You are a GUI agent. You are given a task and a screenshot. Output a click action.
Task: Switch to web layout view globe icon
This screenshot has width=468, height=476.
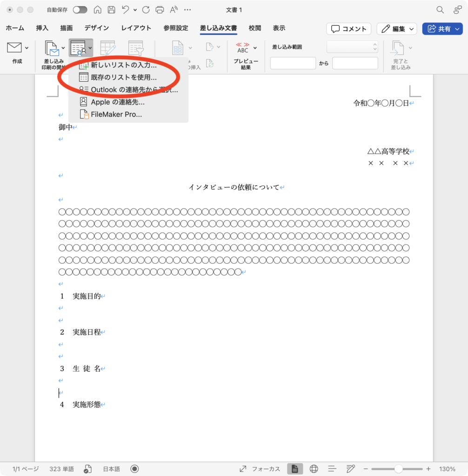[x=314, y=469]
